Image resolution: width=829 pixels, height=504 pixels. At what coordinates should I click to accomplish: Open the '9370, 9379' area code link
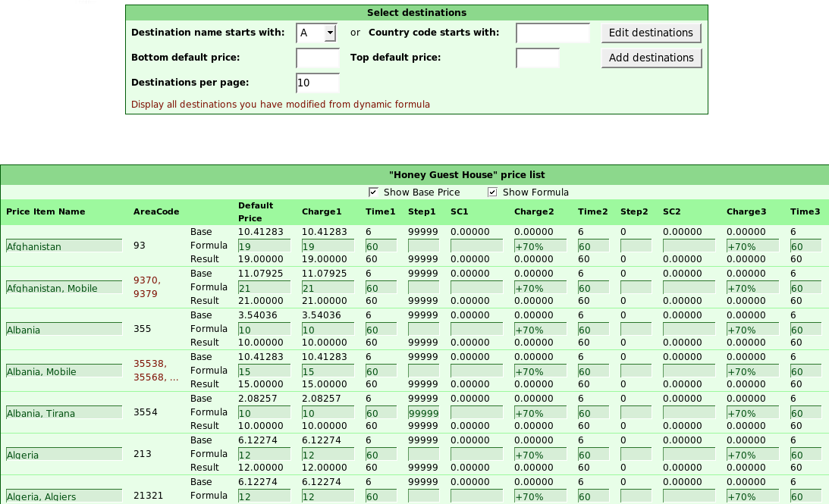point(146,287)
